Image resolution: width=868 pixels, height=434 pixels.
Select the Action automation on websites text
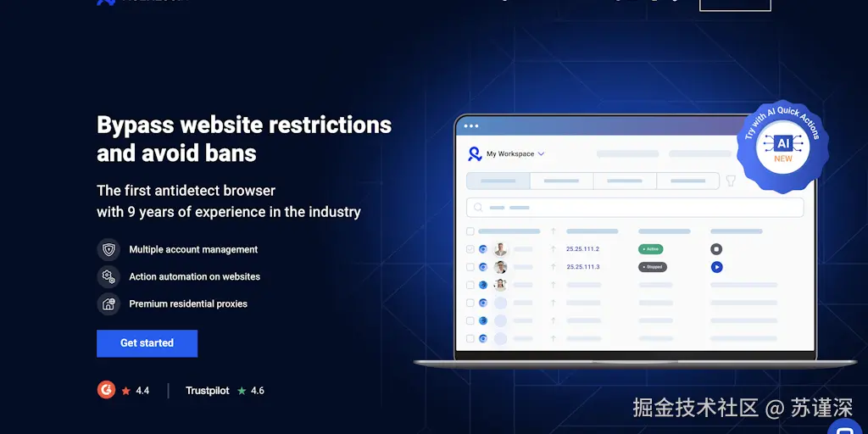[194, 277]
